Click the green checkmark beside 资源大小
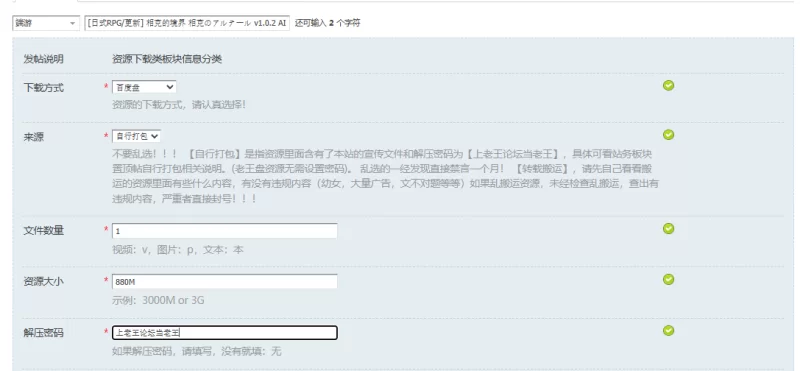The image size is (800, 371). click(x=668, y=279)
